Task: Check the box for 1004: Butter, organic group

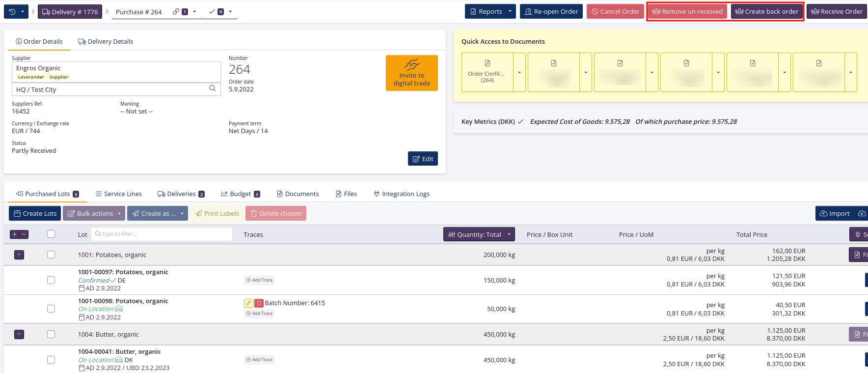Action: [51, 334]
